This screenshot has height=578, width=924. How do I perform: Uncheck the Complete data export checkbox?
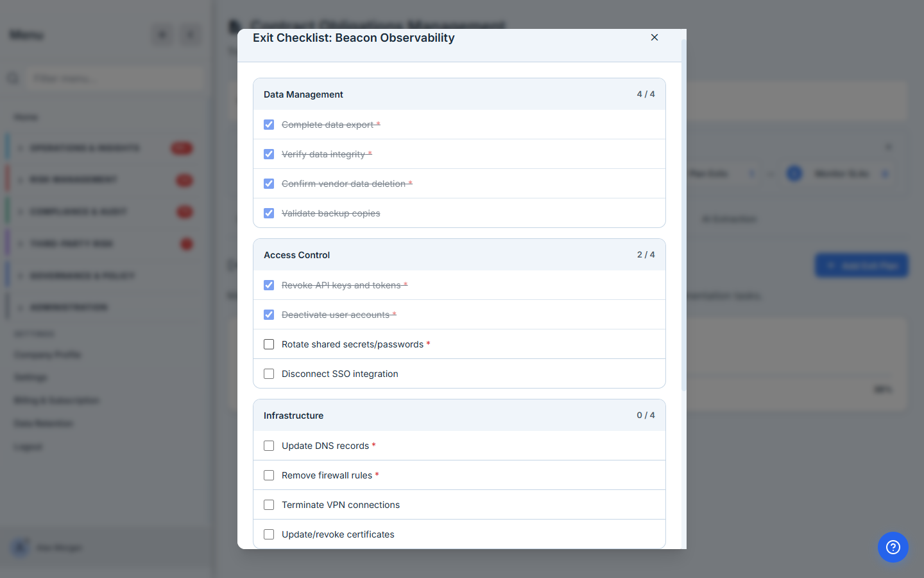coord(269,125)
